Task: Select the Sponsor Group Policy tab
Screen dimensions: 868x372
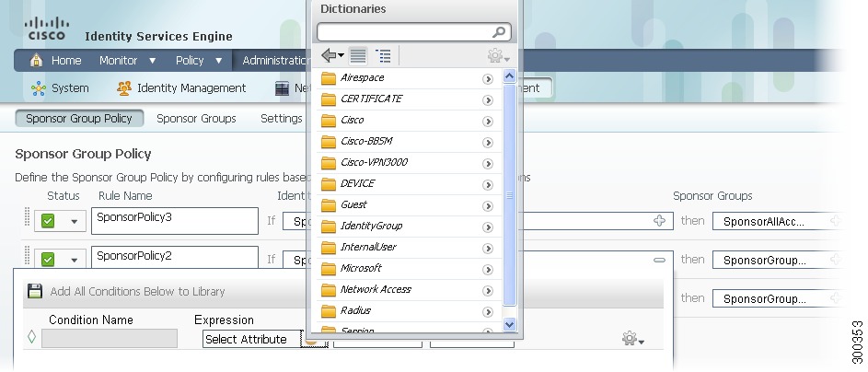Action: (79, 119)
